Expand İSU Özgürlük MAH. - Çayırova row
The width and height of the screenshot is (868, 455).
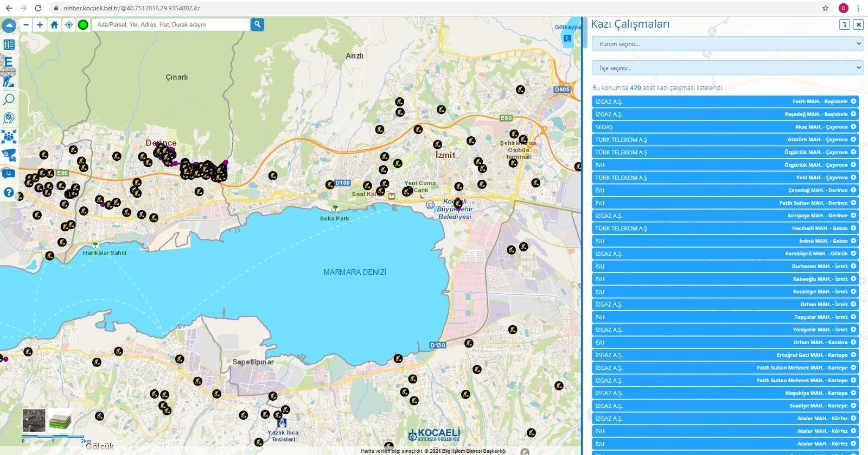(725, 165)
